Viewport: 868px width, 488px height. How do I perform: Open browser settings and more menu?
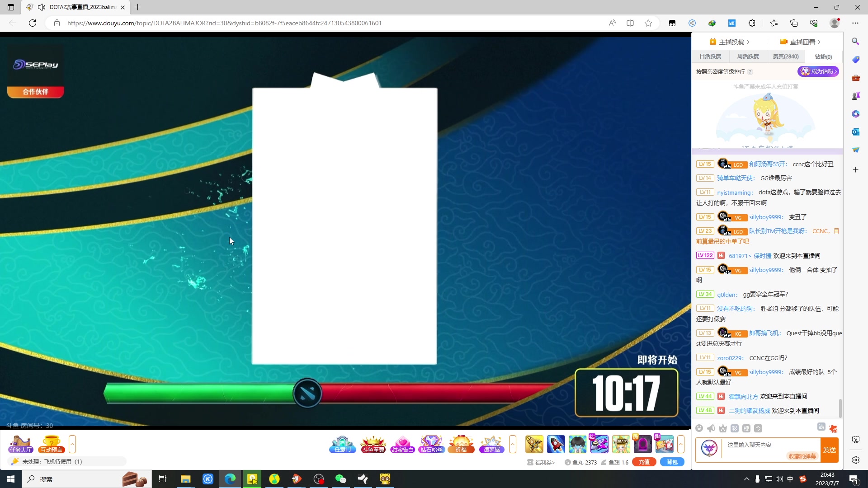point(855,23)
